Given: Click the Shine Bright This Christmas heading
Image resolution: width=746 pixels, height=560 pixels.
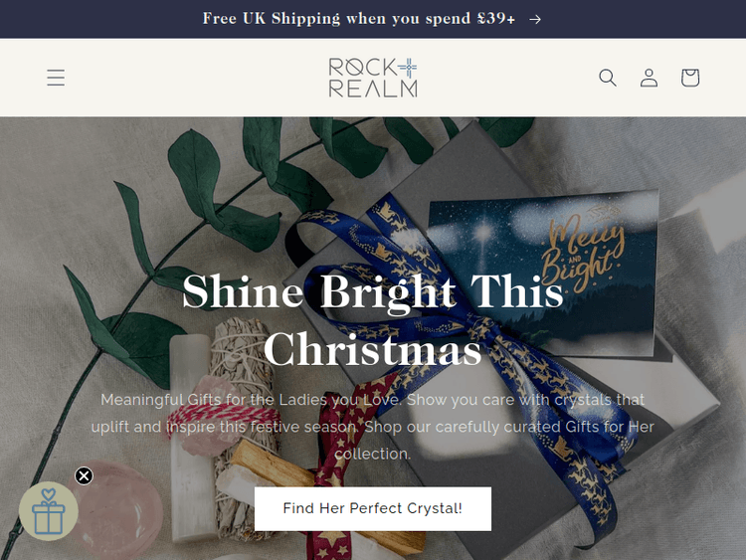Looking at the screenshot, I should pos(373,320).
